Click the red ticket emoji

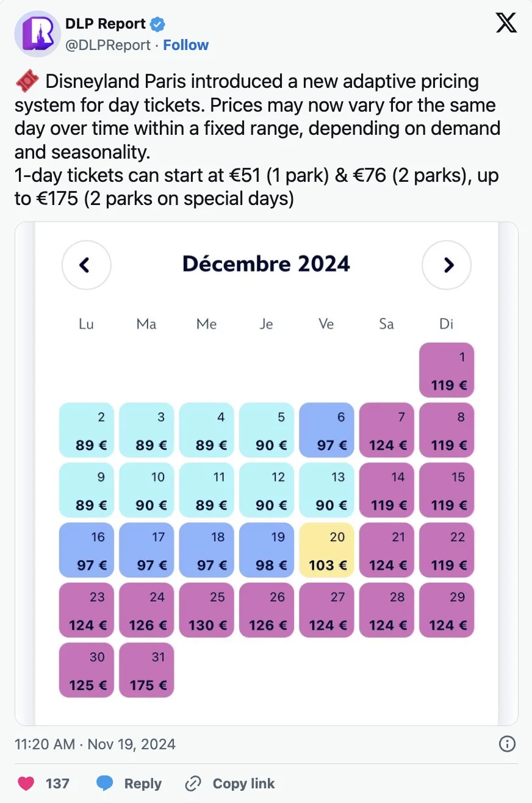click(x=27, y=82)
